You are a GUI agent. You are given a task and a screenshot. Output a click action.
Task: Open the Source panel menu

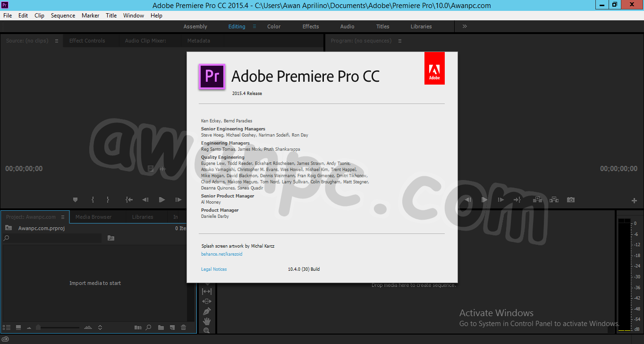[57, 41]
